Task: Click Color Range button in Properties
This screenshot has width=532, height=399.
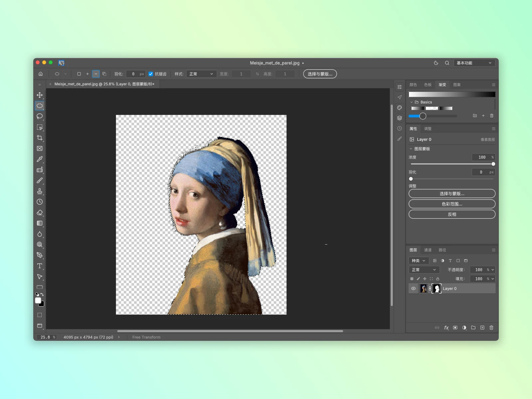Action: (452, 204)
